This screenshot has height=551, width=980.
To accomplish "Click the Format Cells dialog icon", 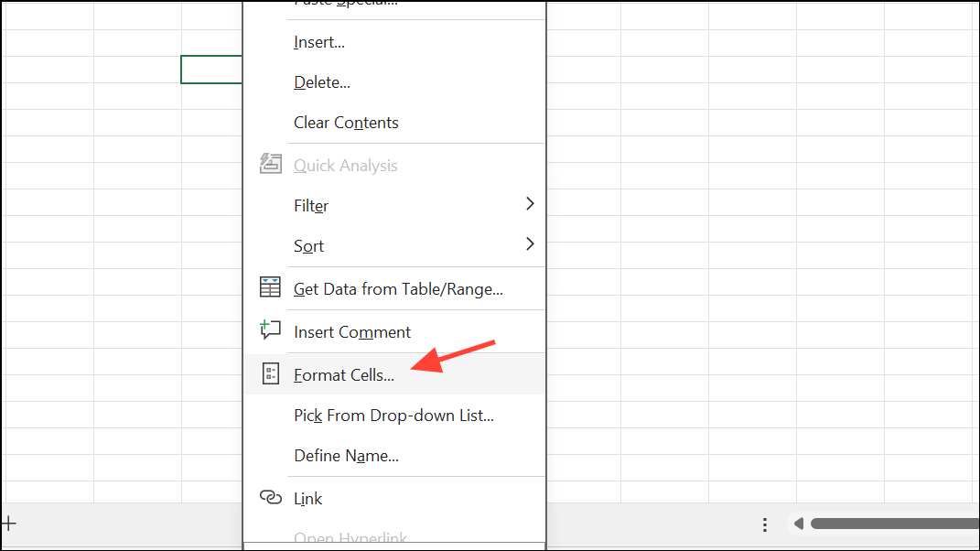I will click(270, 373).
